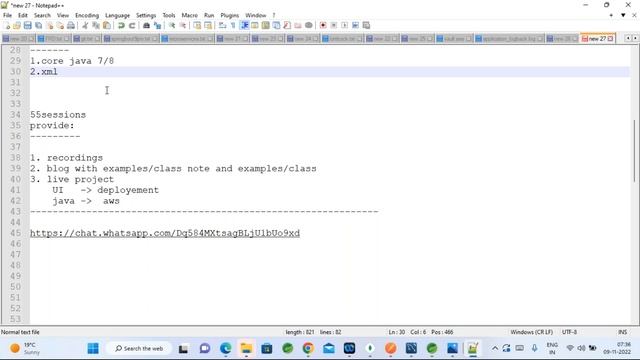640x360 pixels.
Task: Click the Save All toolbar icon
Action: [x=38, y=26]
